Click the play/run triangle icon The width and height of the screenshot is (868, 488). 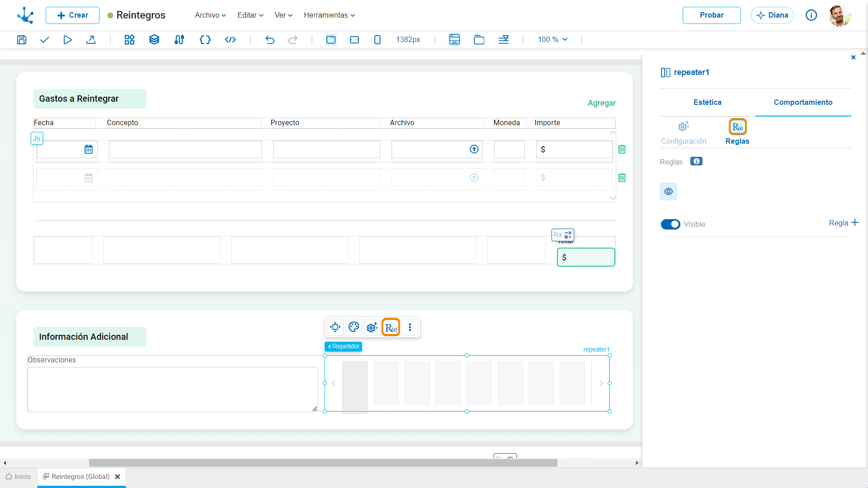point(68,40)
